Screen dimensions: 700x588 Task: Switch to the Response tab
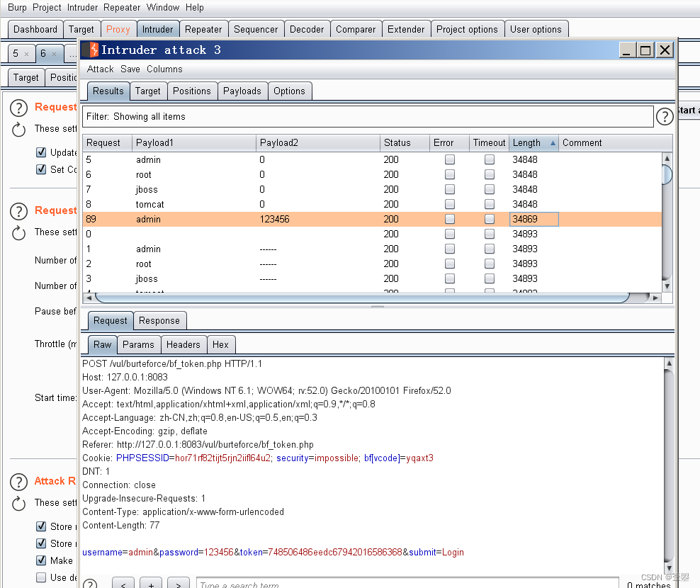[x=159, y=320]
